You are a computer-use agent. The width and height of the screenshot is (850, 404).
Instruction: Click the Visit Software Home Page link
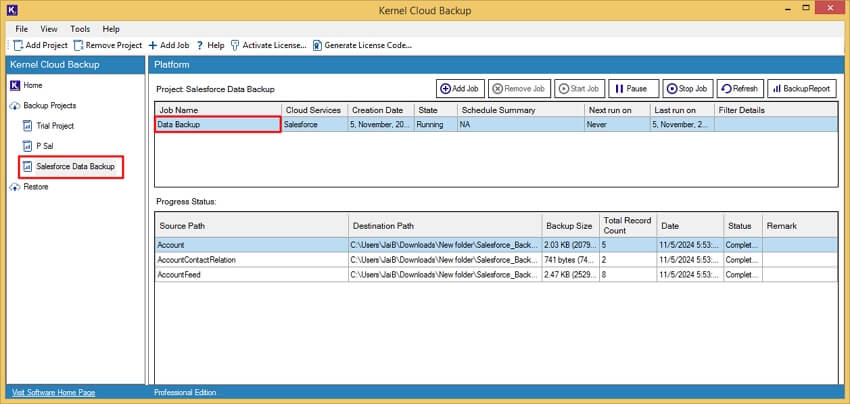click(x=54, y=392)
